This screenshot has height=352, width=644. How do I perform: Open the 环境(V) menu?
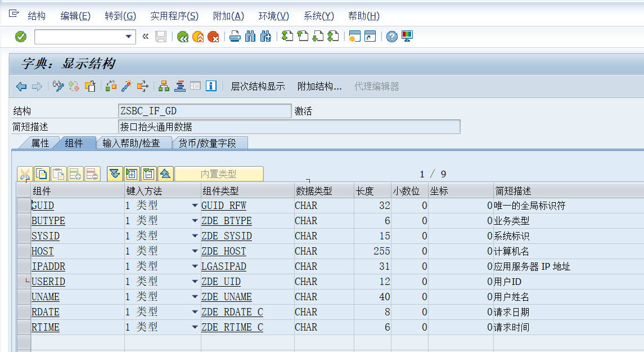(x=273, y=16)
